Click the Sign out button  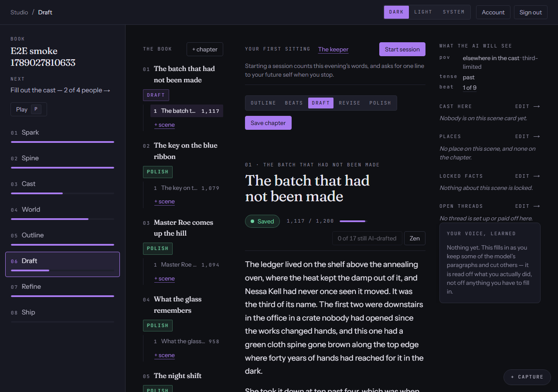(531, 12)
